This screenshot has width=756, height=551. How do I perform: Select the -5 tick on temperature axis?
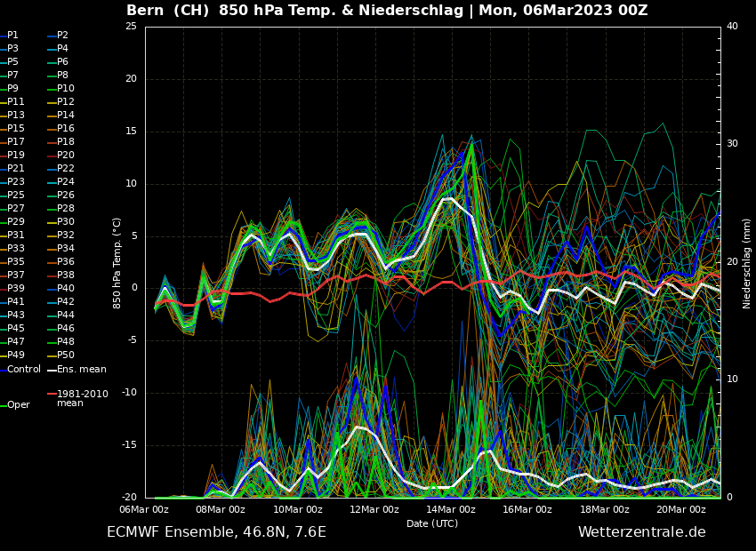click(x=133, y=340)
